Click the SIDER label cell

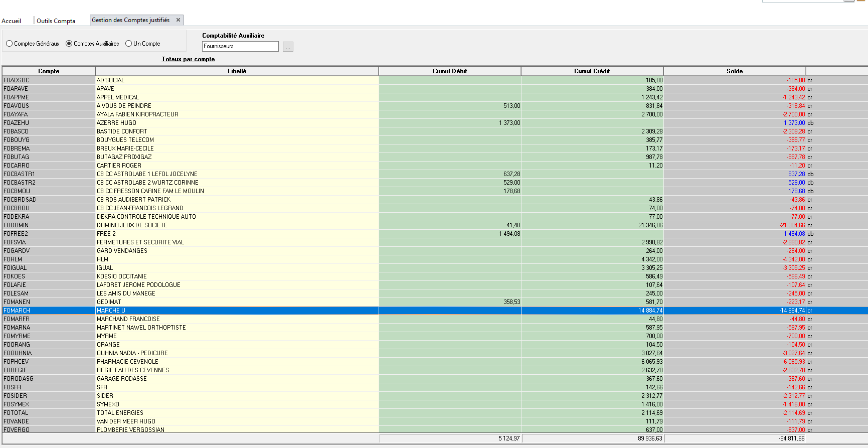(x=237, y=396)
